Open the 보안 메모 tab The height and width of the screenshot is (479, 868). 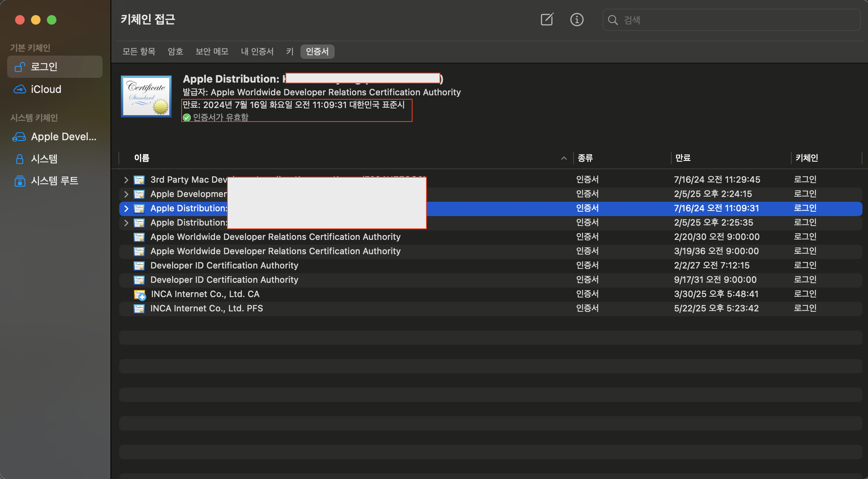click(x=212, y=52)
